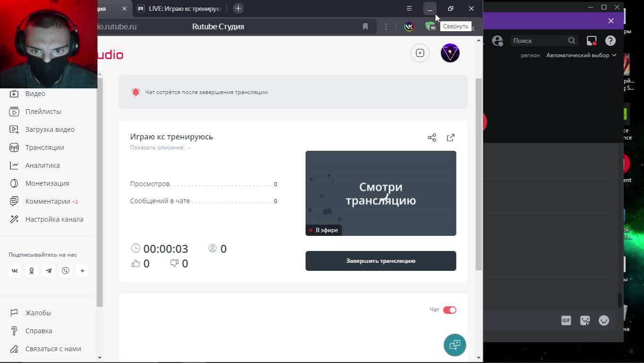The height and width of the screenshot is (363, 644).
Task: Open the Dzen star social icon
Action: click(x=83, y=271)
